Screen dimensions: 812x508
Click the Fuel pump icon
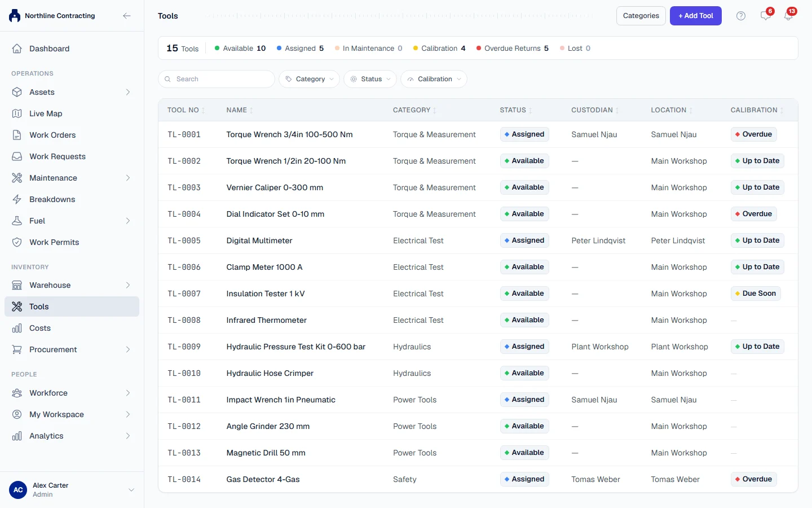pyautogui.click(x=17, y=221)
